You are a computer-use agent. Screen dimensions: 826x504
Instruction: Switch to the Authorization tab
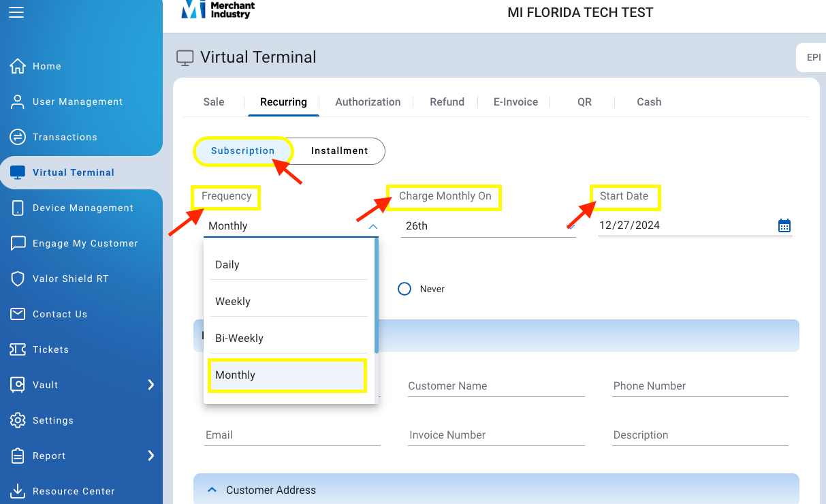368,102
